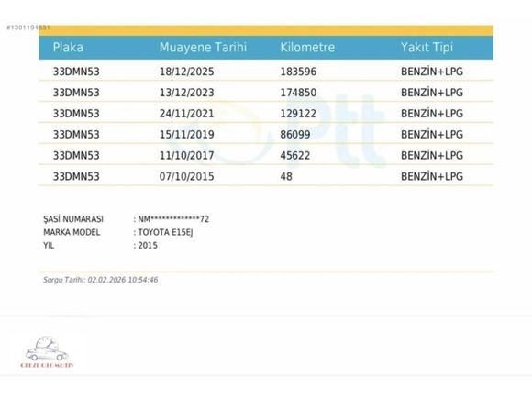This screenshot has height=399, width=532.
Task: Click plate 33DMN53 in the 07/10/2015 row
Action: coord(76,177)
